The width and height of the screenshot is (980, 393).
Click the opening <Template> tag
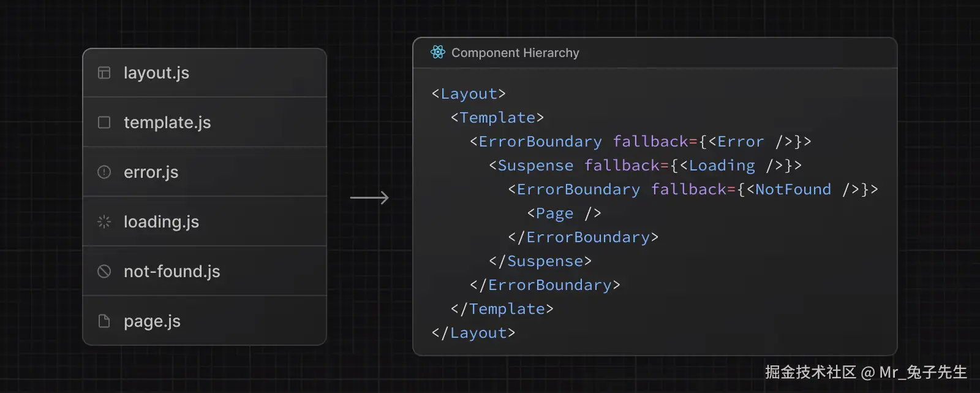pos(497,118)
